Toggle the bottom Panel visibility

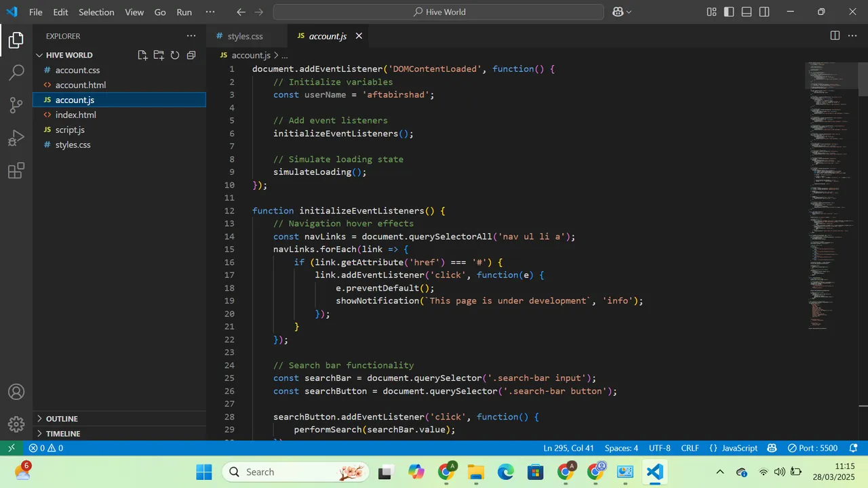point(747,12)
